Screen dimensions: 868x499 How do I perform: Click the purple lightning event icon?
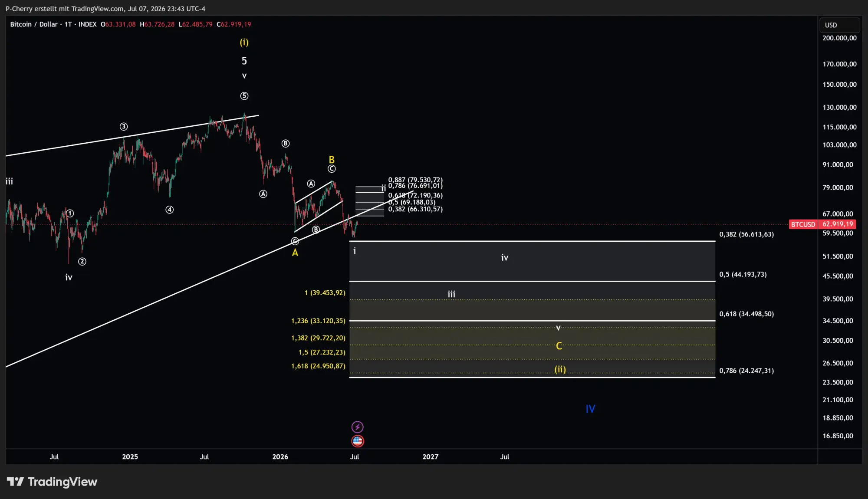(x=357, y=427)
